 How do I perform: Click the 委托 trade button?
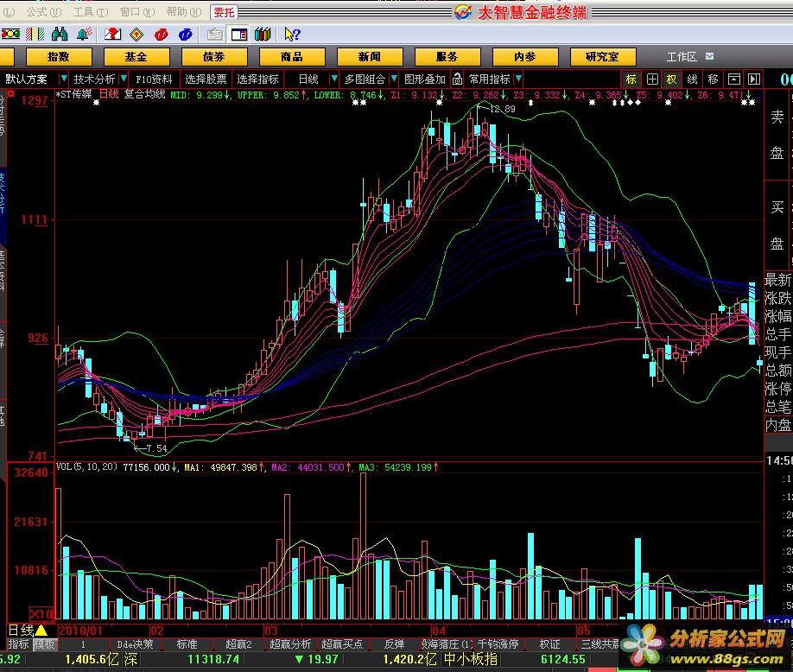[224, 12]
